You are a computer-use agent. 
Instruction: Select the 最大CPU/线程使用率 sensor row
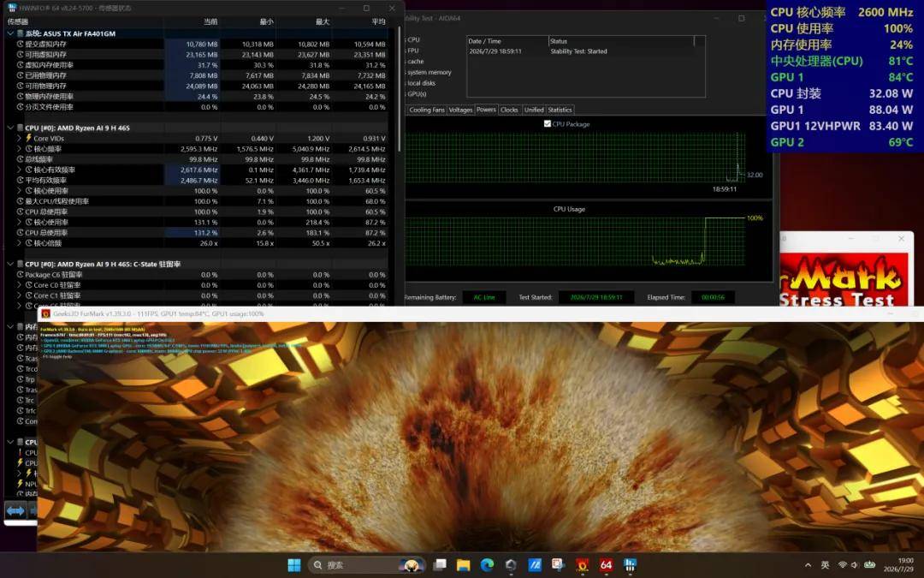click(197, 201)
